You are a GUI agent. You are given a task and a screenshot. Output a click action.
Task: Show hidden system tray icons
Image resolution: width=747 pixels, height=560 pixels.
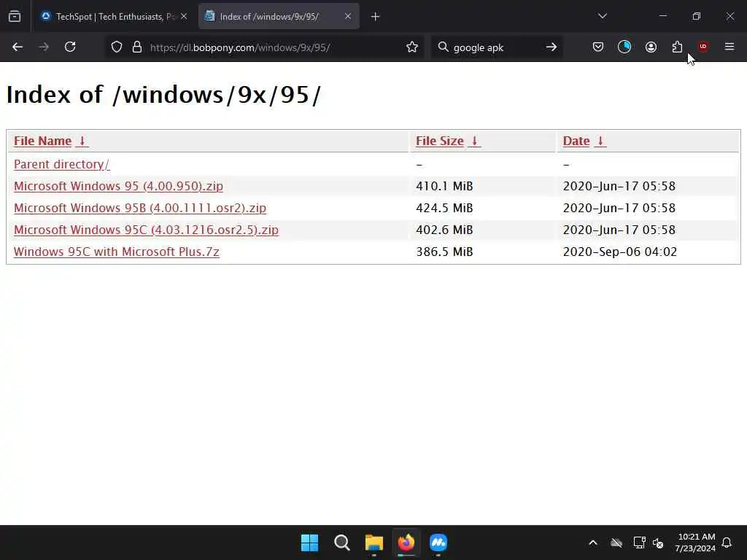593,542
